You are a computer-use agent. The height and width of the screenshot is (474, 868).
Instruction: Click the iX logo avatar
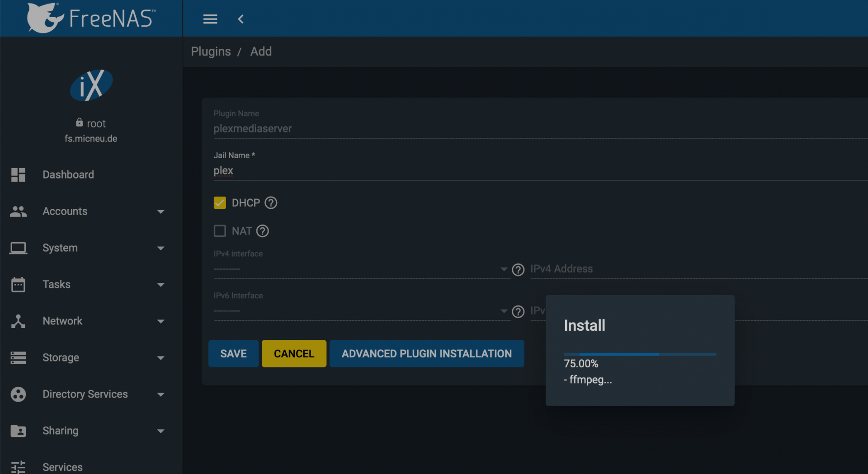(91, 85)
